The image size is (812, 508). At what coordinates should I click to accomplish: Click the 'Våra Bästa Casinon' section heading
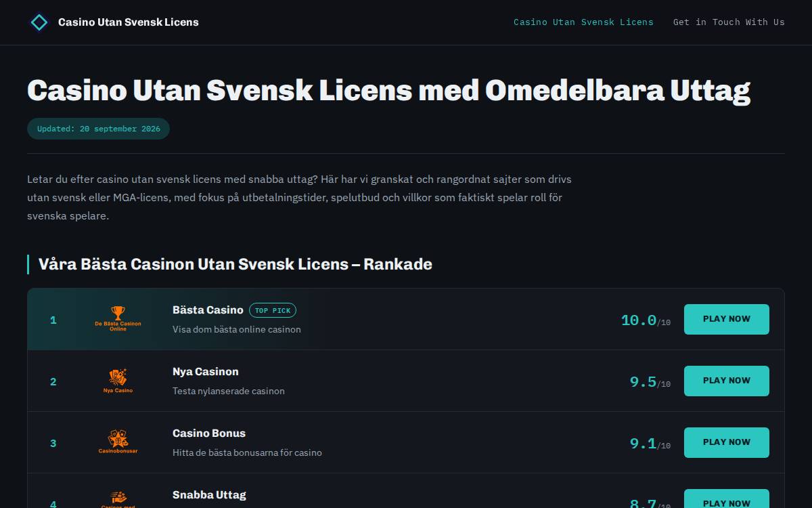(235, 264)
